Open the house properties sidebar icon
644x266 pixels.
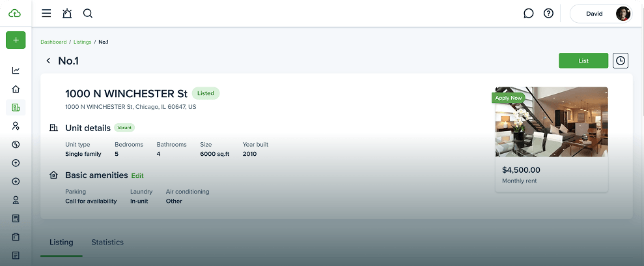16,89
